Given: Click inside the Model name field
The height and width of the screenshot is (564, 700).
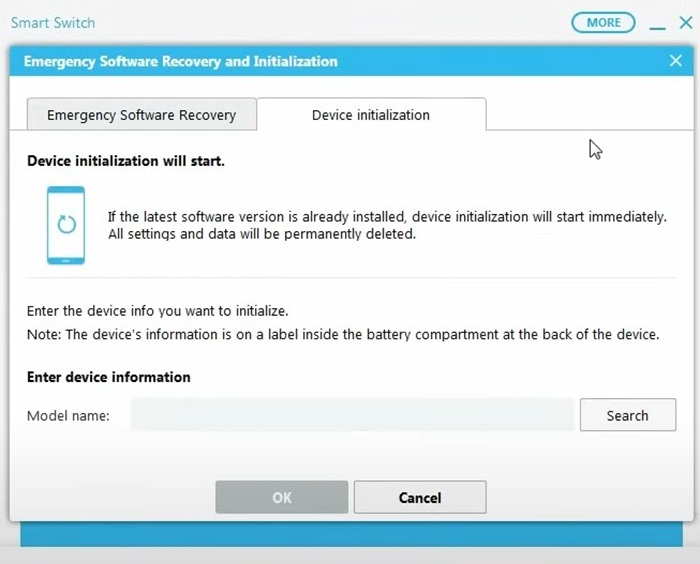Looking at the screenshot, I should [352, 415].
